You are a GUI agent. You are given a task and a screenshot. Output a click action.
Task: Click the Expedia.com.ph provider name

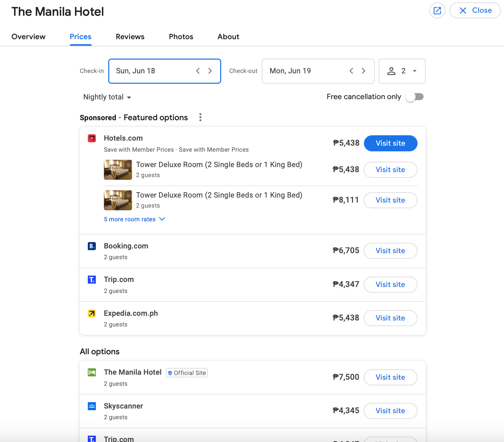click(x=131, y=313)
